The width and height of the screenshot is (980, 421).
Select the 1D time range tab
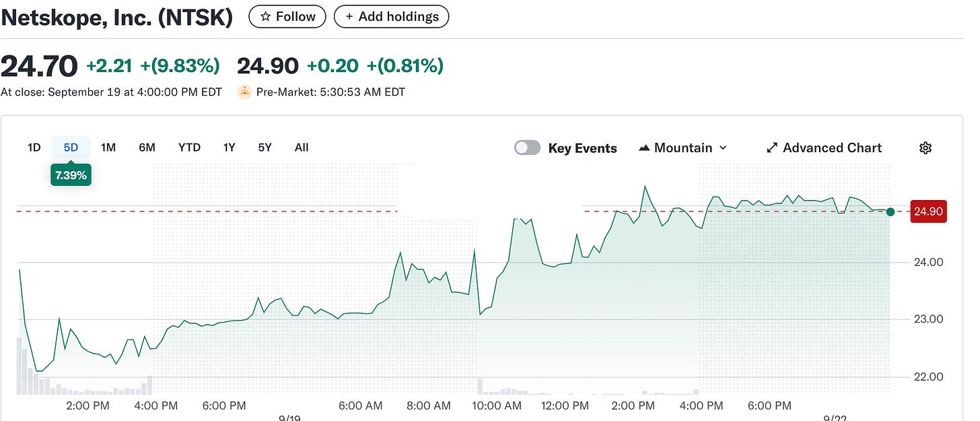pyautogui.click(x=34, y=148)
